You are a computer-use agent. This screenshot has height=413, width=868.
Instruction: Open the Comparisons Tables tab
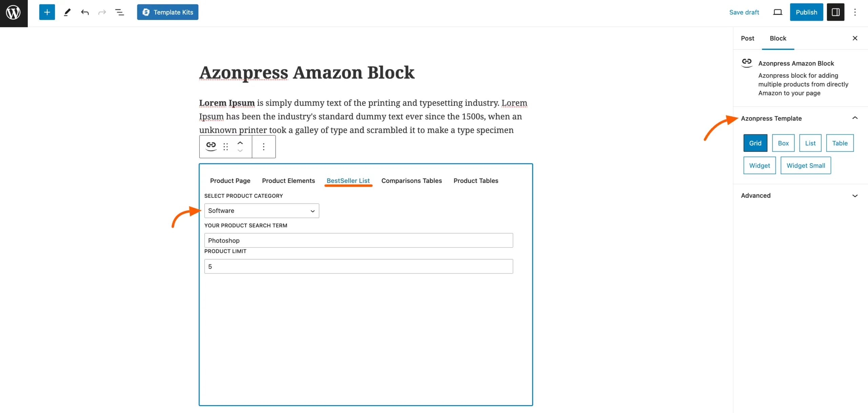[411, 181]
